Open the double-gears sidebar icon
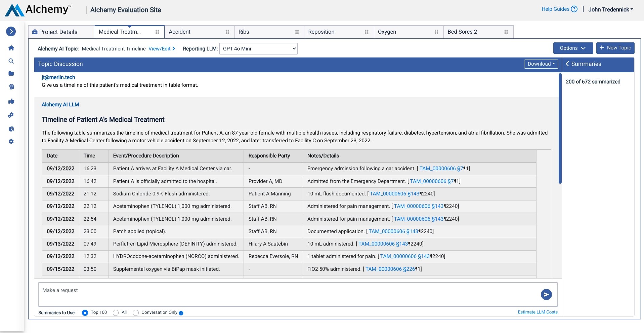The image size is (644, 333). [x=11, y=115]
